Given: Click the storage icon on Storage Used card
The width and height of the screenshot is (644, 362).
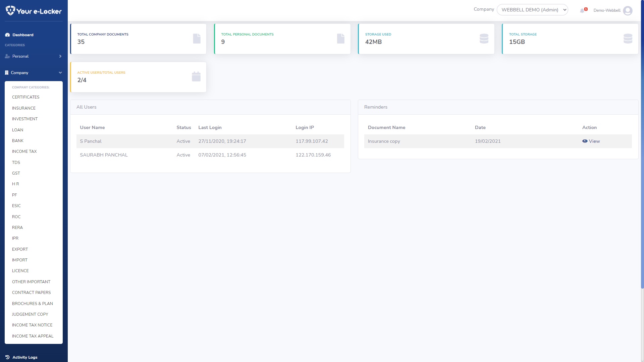Looking at the screenshot, I should click(484, 39).
